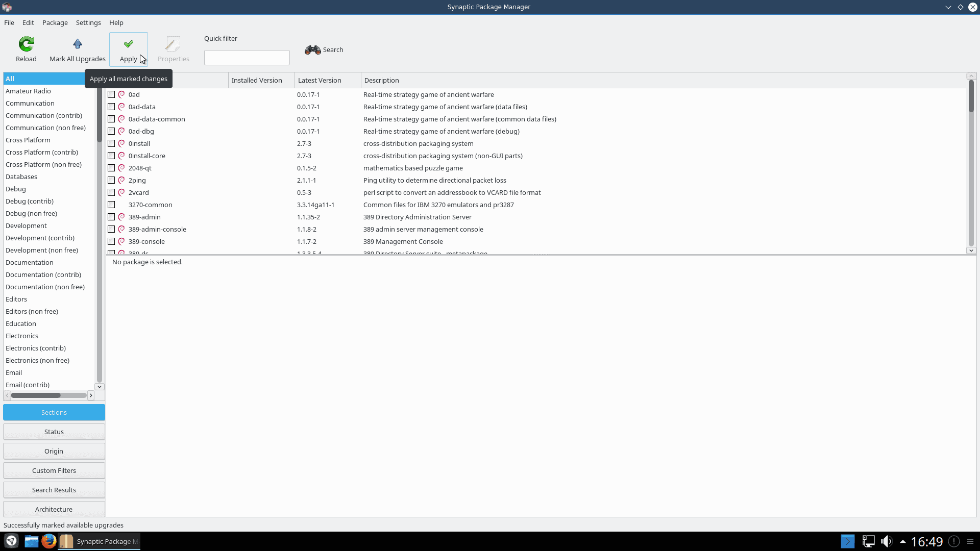
Task: Open the File menu
Action: pos(9,22)
